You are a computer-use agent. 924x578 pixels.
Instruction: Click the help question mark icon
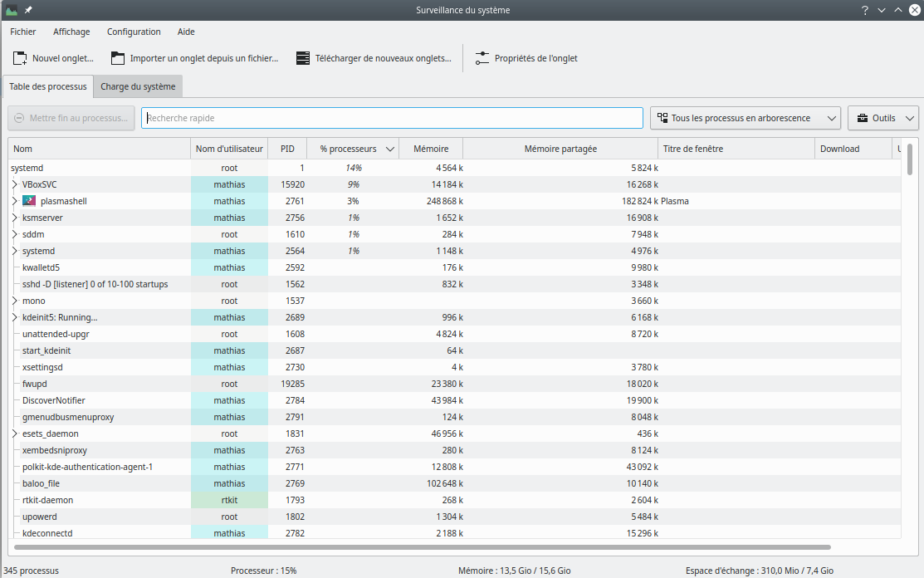pyautogui.click(x=864, y=10)
